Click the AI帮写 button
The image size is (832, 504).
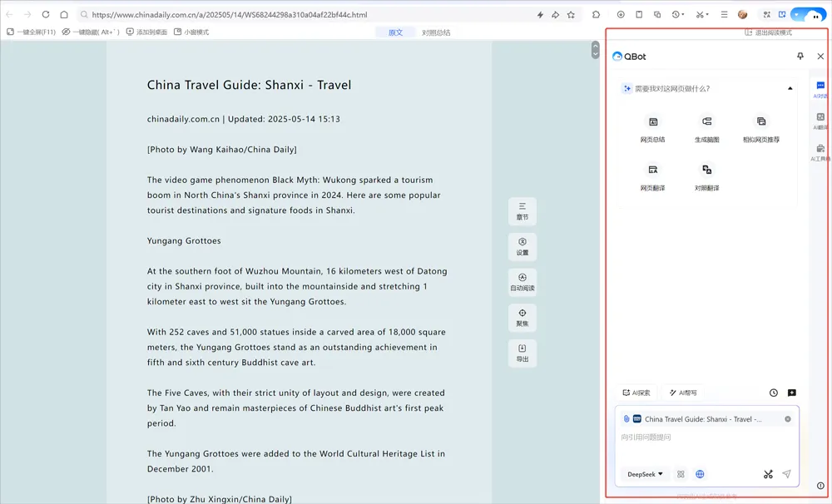683,393
